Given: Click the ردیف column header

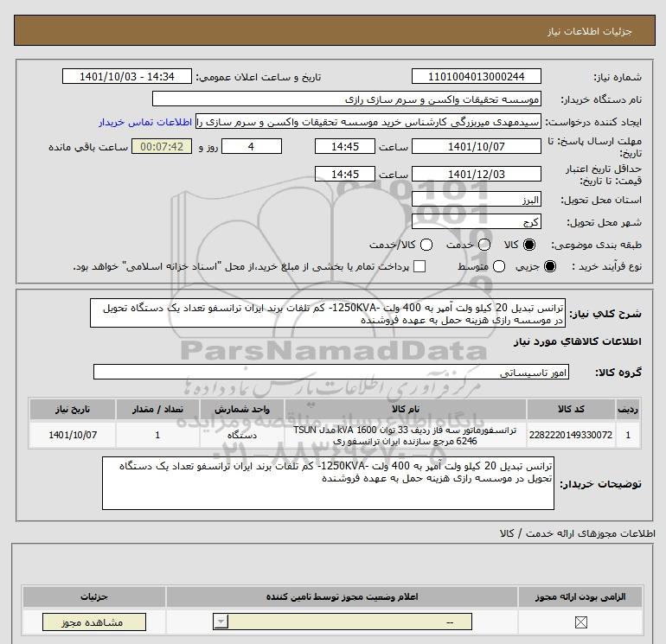Looking at the screenshot, I should [x=628, y=409].
